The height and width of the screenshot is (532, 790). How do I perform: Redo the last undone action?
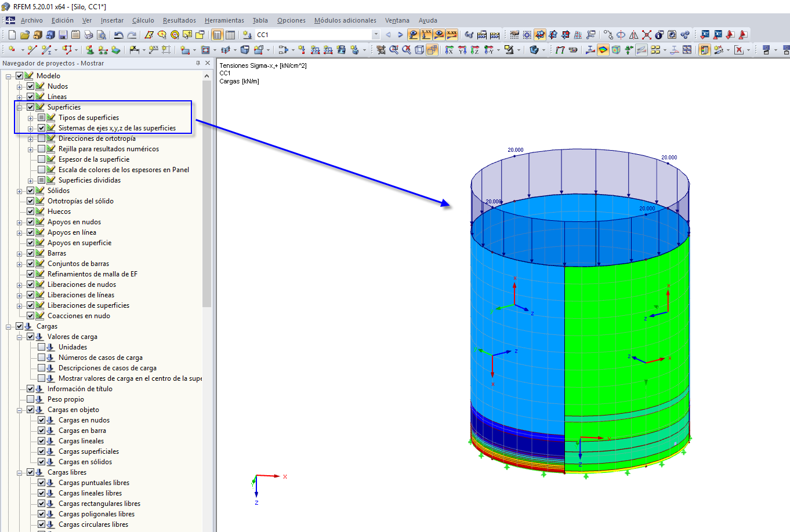click(x=132, y=35)
